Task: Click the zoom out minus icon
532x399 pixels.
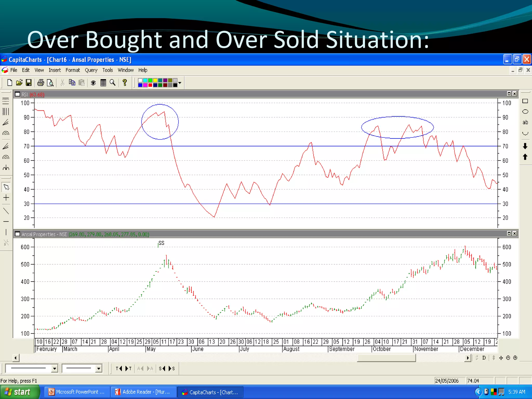Action: click(508, 358)
